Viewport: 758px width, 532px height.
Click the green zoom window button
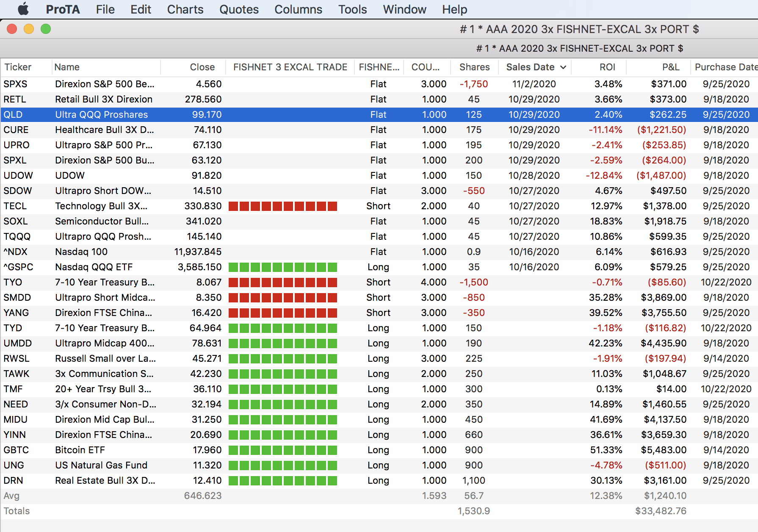click(x=46, y=29)
